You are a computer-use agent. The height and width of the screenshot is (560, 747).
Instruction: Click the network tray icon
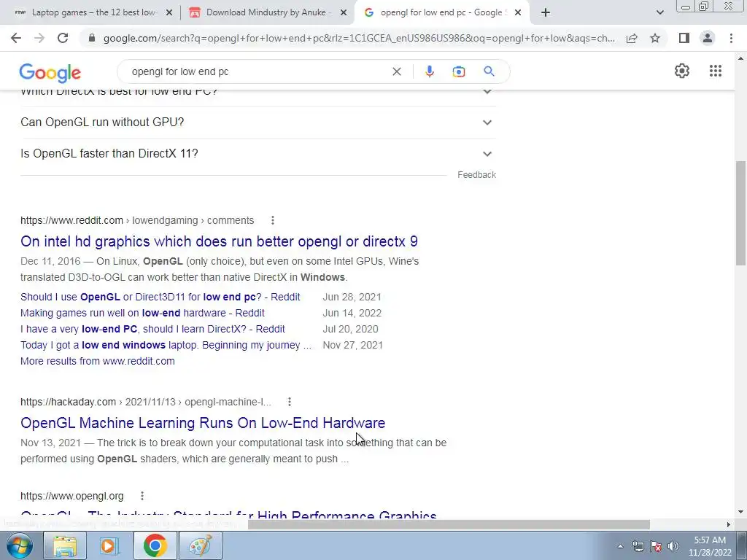[x=638, y=546]
